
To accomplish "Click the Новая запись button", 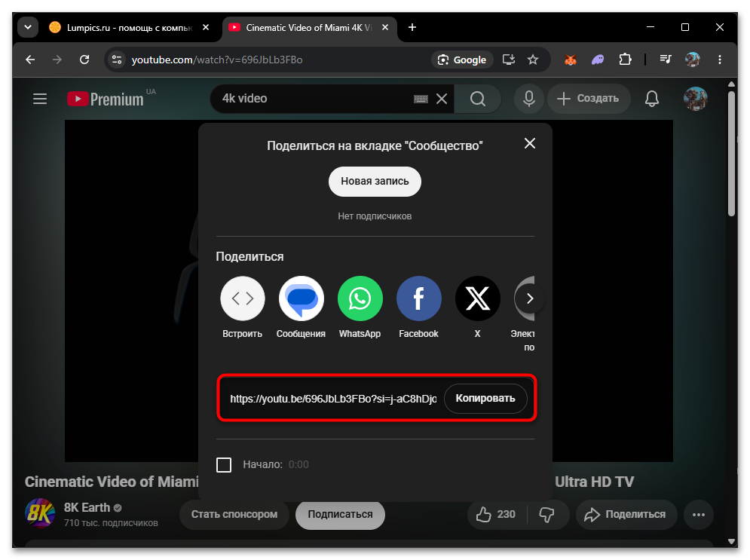I will coord(375,181).
